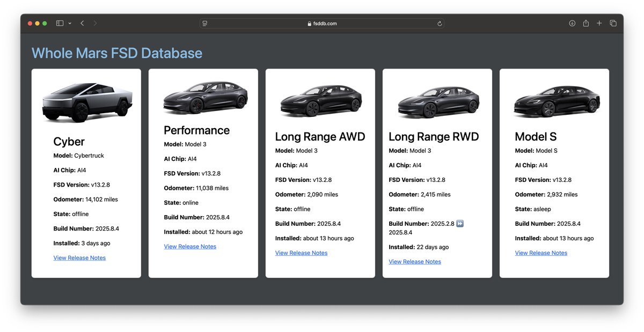644x332 pixels.
Task: View Release Notes for Model S card
Action: click(541, 253)
